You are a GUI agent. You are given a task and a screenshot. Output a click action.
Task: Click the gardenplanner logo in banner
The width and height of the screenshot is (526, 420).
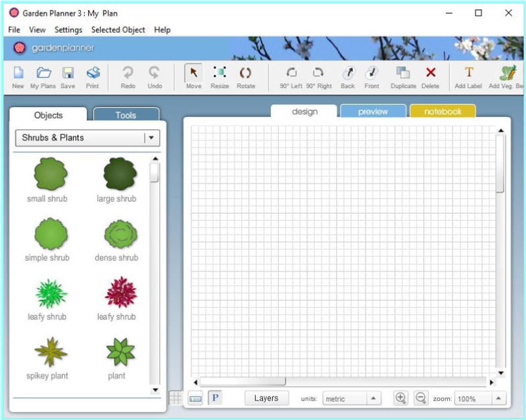point(54,48)
